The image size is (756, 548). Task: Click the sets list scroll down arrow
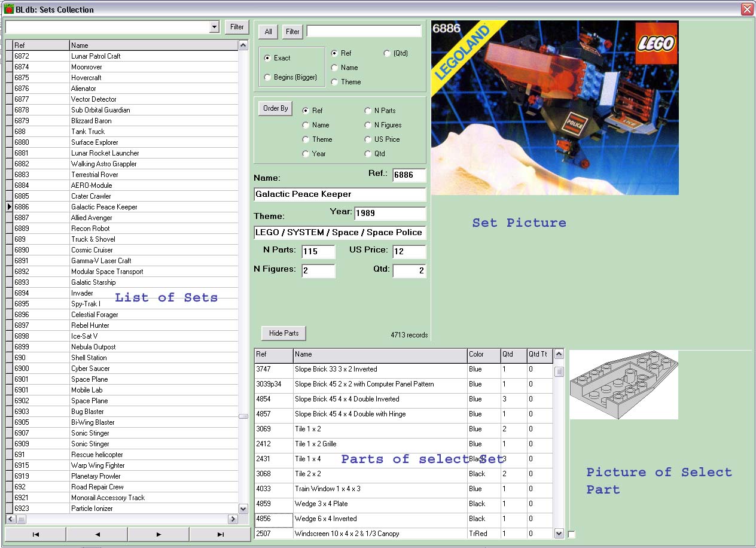click(243, 509)
